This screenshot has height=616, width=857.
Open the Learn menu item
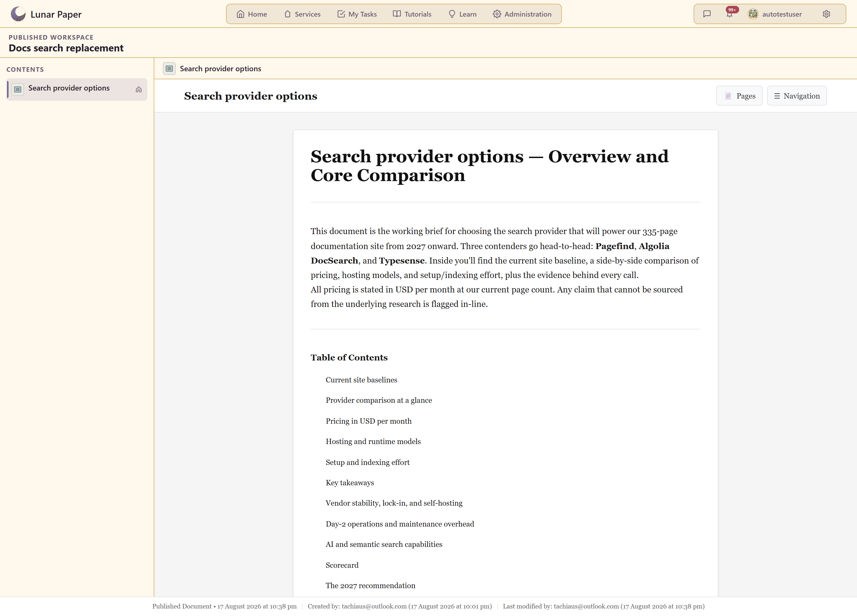coord(463,14)
